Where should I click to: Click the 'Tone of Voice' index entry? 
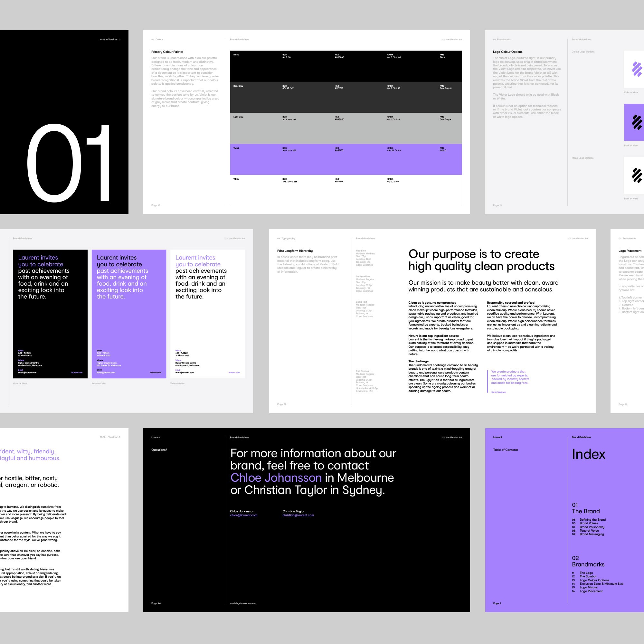(x=589, y=531)
